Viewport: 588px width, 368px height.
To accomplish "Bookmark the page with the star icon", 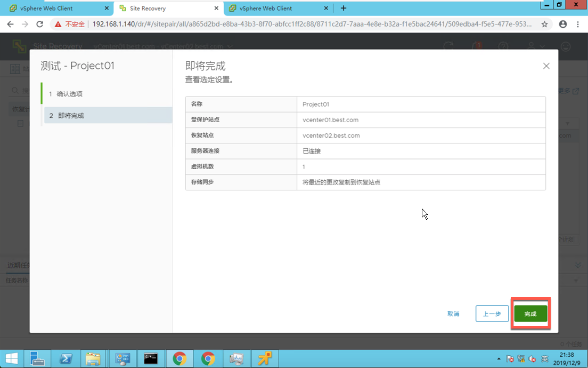I will coord(544,24).
